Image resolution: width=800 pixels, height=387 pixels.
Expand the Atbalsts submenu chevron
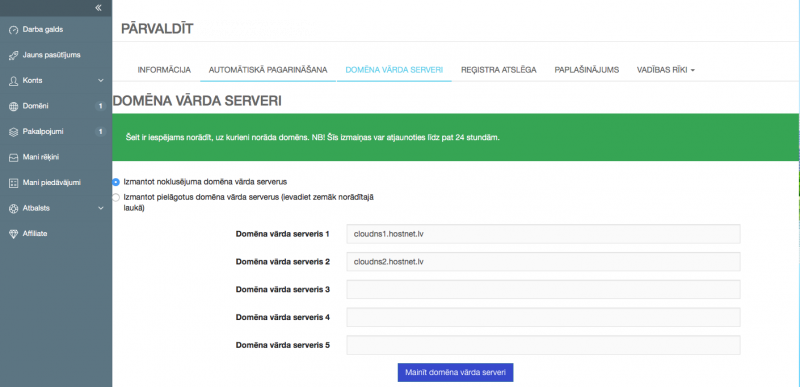pos(101,208)
